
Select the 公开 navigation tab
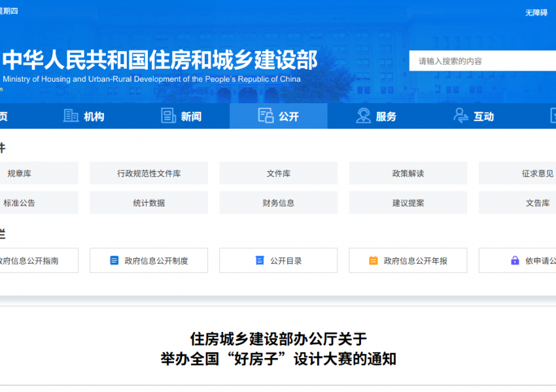279,116
